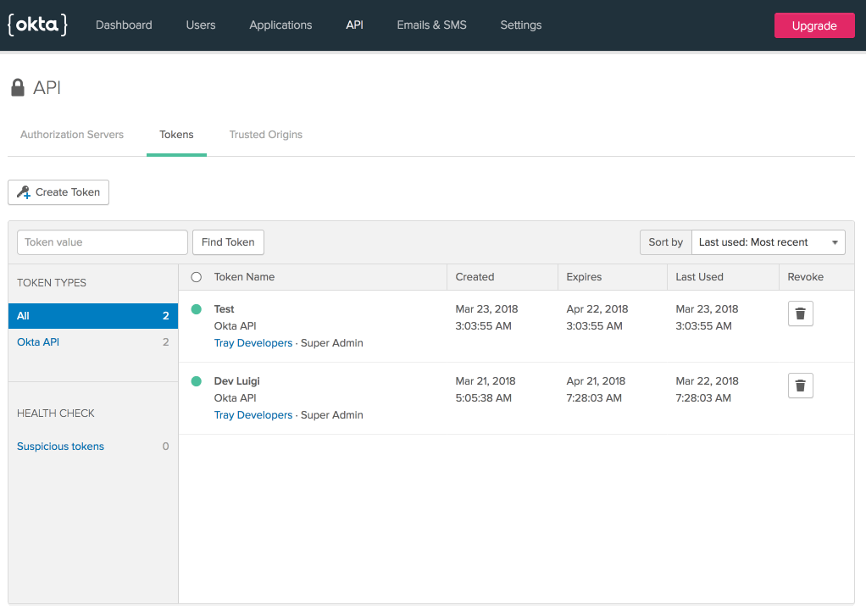Click the Last Used column header
Screen dimensions: 866x616
[699, 277]
